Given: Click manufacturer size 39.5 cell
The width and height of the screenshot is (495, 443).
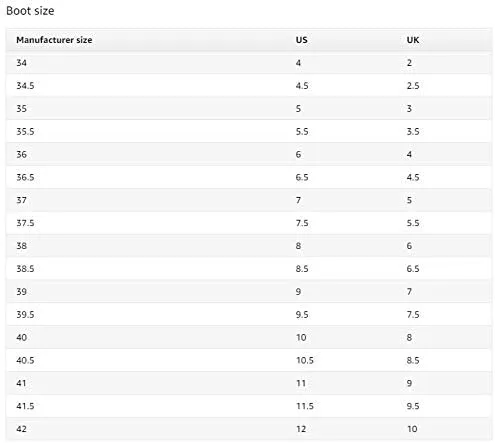Looking at the screenshot, I should coord(25,315).
